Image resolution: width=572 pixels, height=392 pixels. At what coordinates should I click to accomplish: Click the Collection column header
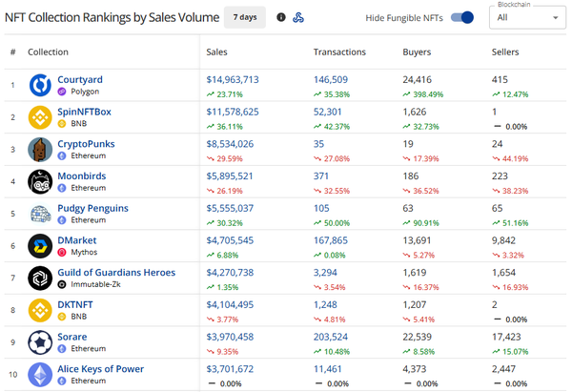point(49,52)
